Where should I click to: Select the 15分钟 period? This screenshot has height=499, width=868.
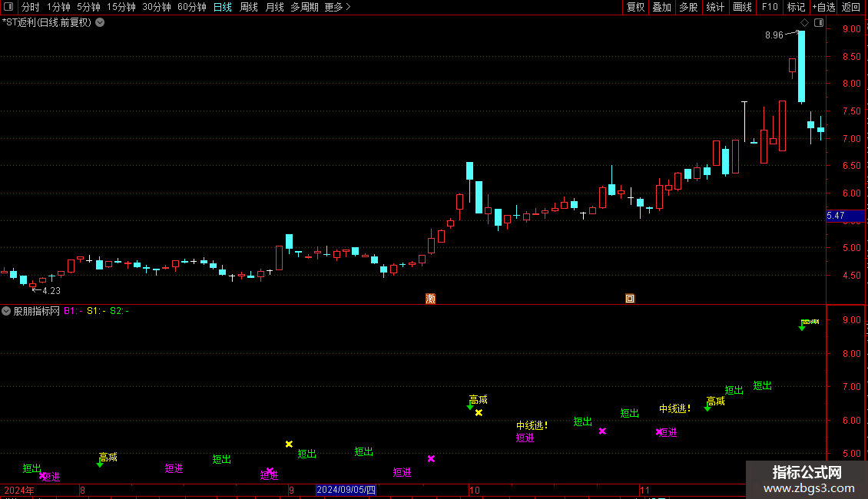[x=121, y=7]
